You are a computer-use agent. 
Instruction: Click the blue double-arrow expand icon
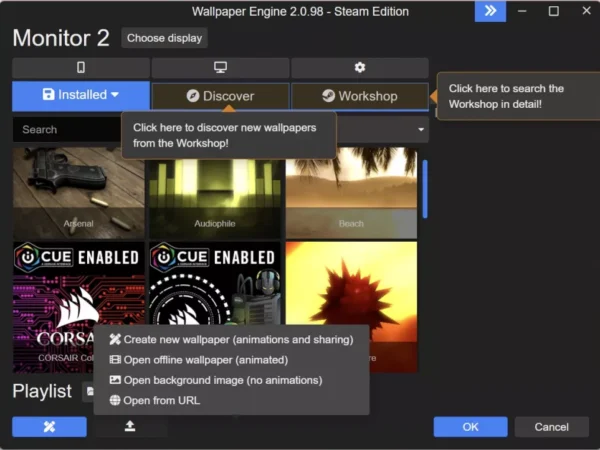click(490, 11)
